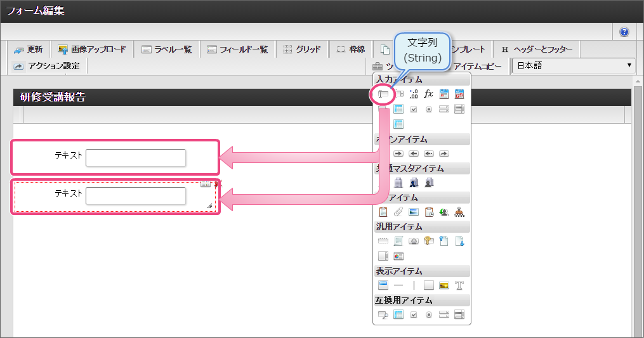This screenshot has height=338, width=644.
Task: Toggle the 枠線 option
Action: click(351, 49)
